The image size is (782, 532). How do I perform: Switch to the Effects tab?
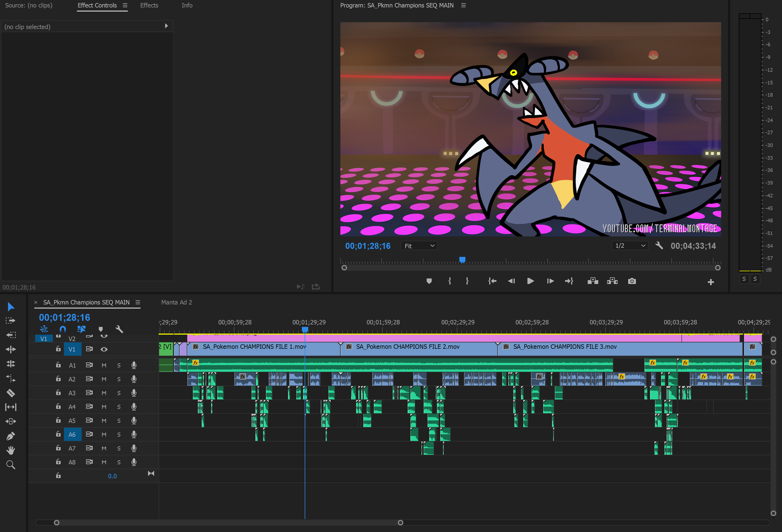149,5
